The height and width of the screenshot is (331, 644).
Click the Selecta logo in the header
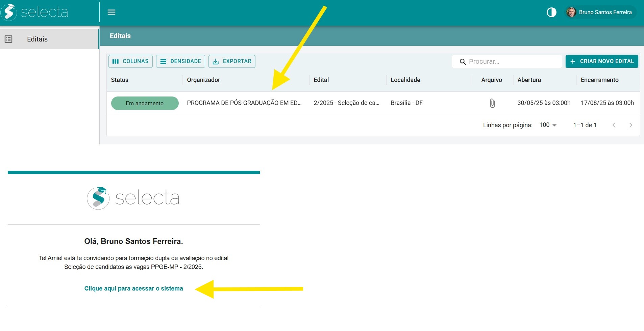[34, 12]
